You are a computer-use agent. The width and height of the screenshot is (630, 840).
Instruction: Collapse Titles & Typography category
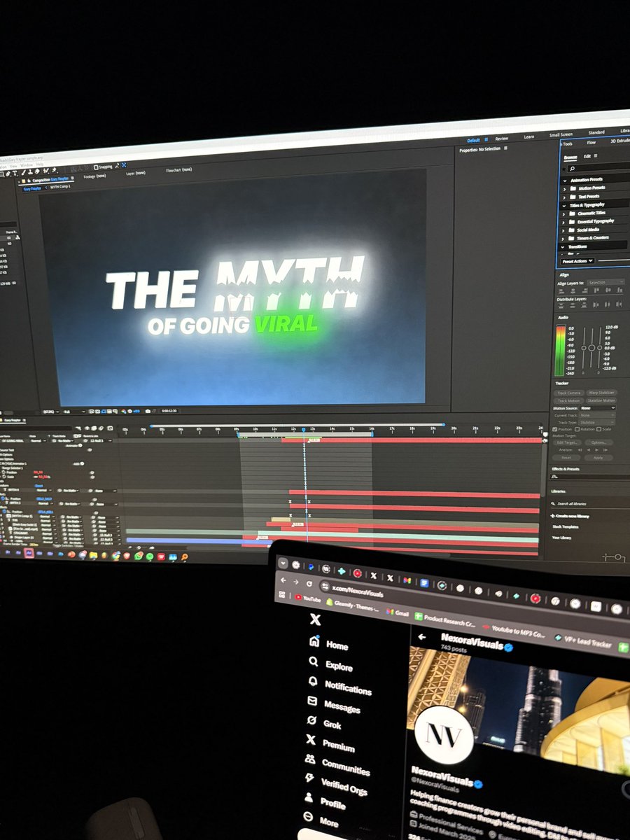point(564,204)
